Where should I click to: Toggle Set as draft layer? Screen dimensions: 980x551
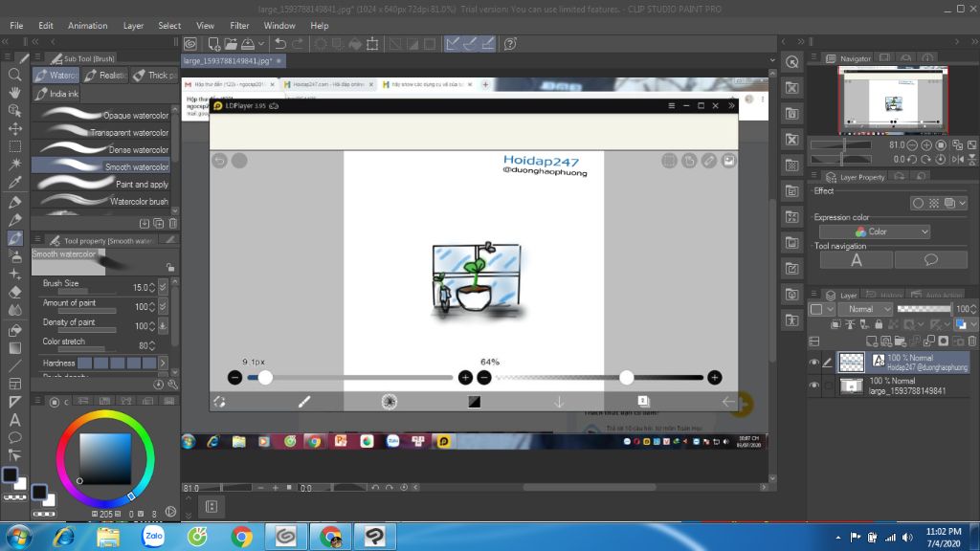click(x=864, y=324)
